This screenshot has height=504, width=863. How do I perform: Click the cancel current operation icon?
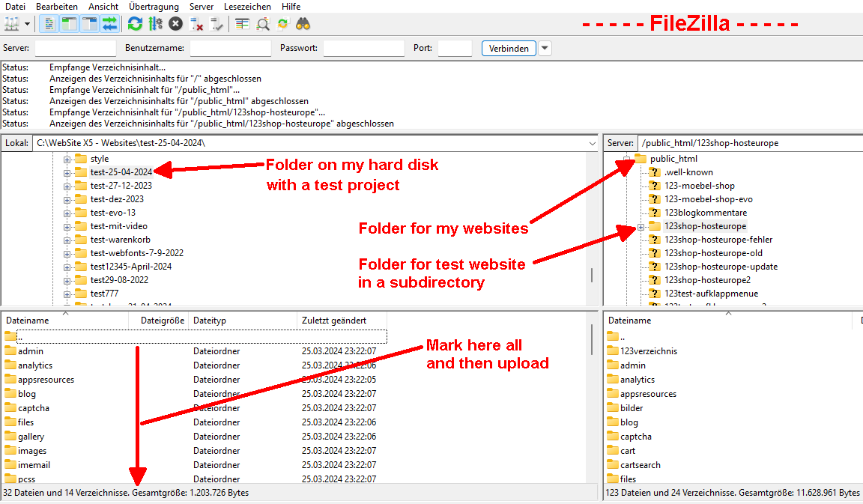coord(175,24)
